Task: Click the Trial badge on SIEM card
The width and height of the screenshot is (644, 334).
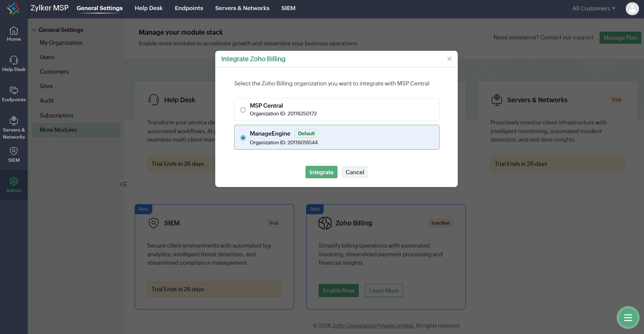Action: (x=273, y=223)
